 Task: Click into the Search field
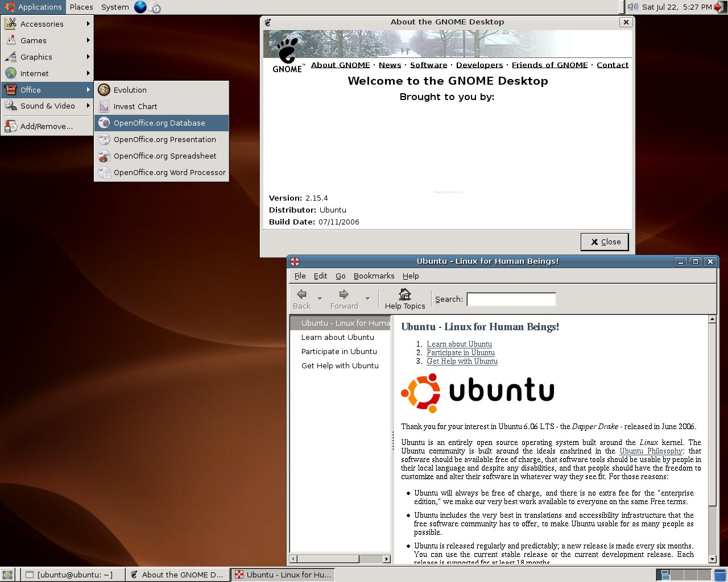[511, 299]
